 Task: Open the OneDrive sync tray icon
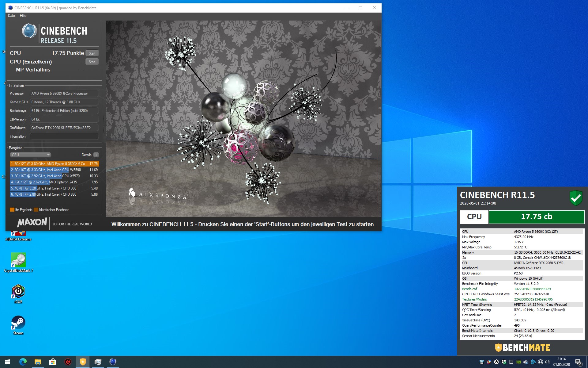point(526,362)
